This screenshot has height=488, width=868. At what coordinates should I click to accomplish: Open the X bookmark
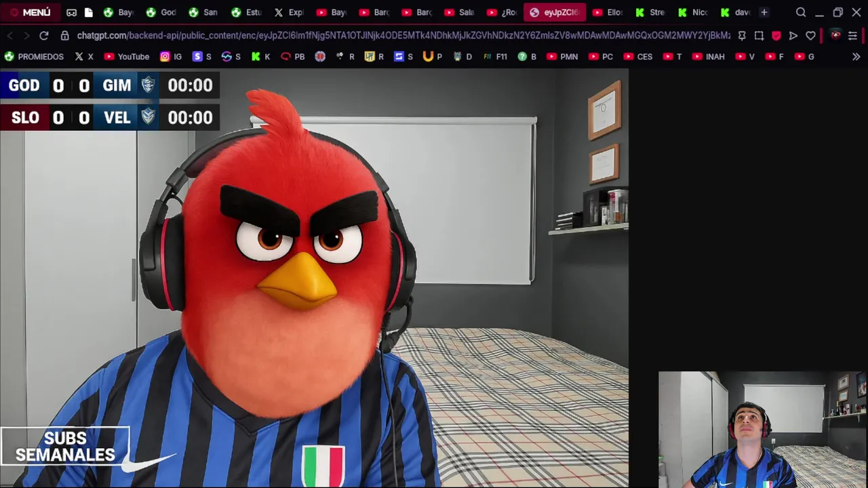point(84,57)
